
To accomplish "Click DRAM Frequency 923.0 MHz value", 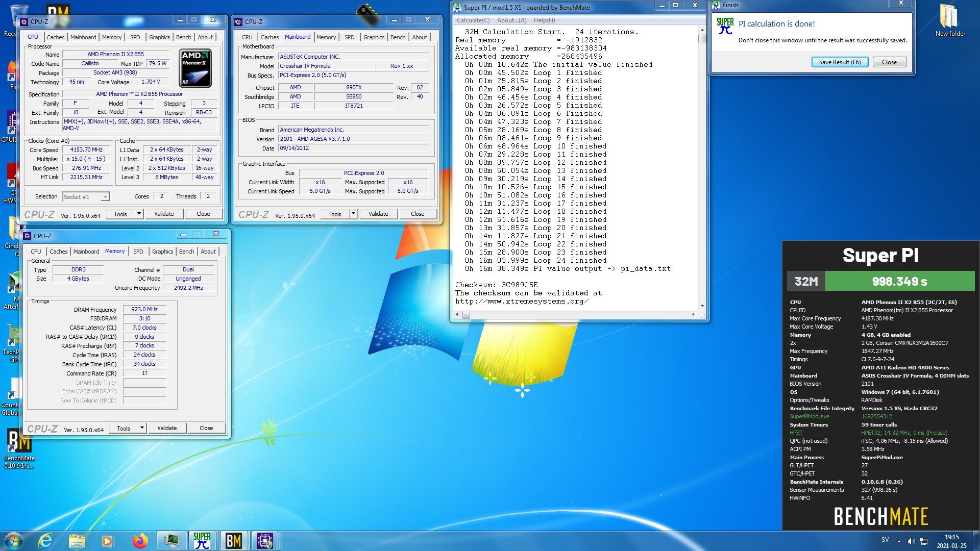I will click(x=144, y=309).
